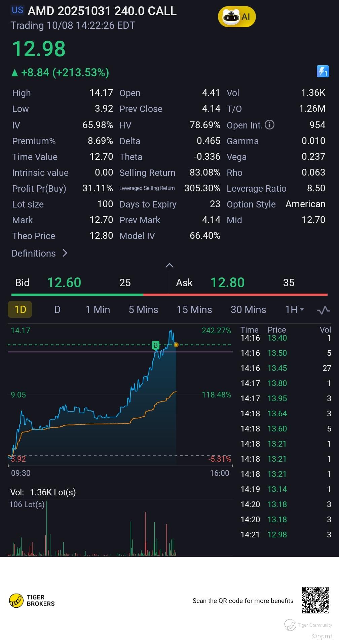Click the Vol column header in trades

[325, 330]
